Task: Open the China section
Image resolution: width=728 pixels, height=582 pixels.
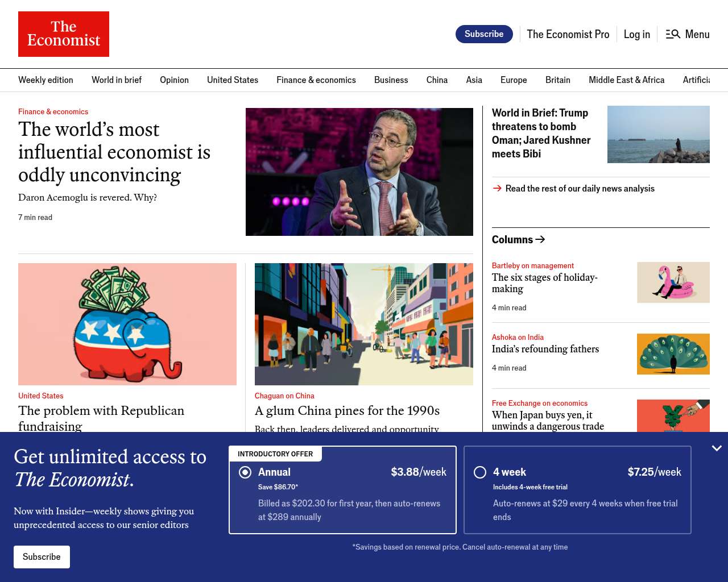Action: (x=437, y=80)
